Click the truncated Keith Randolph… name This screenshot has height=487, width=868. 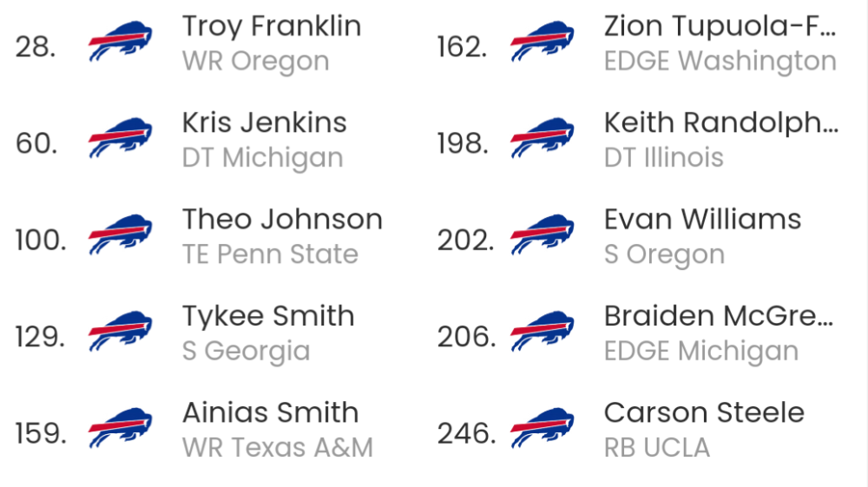721,123
